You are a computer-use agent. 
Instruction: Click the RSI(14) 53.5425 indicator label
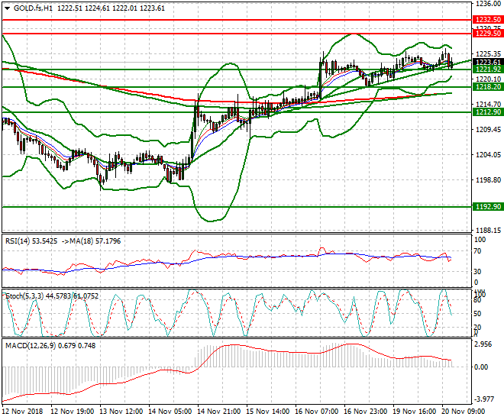[31, 241]
